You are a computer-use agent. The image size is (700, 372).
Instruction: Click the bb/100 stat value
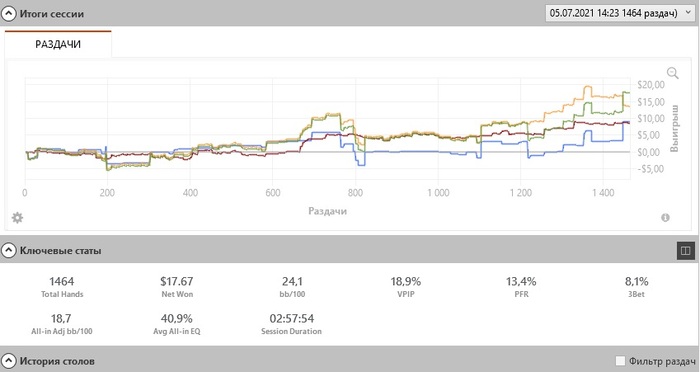click(x=292, y=281)
